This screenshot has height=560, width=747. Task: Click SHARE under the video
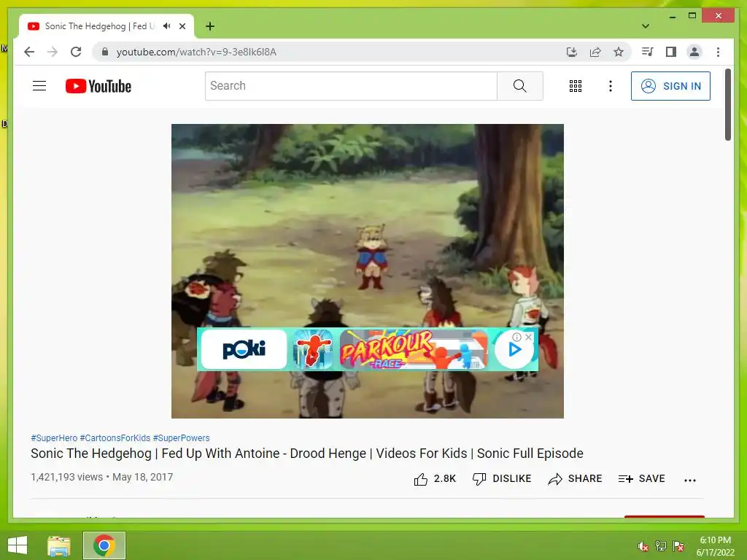(575, 478)
